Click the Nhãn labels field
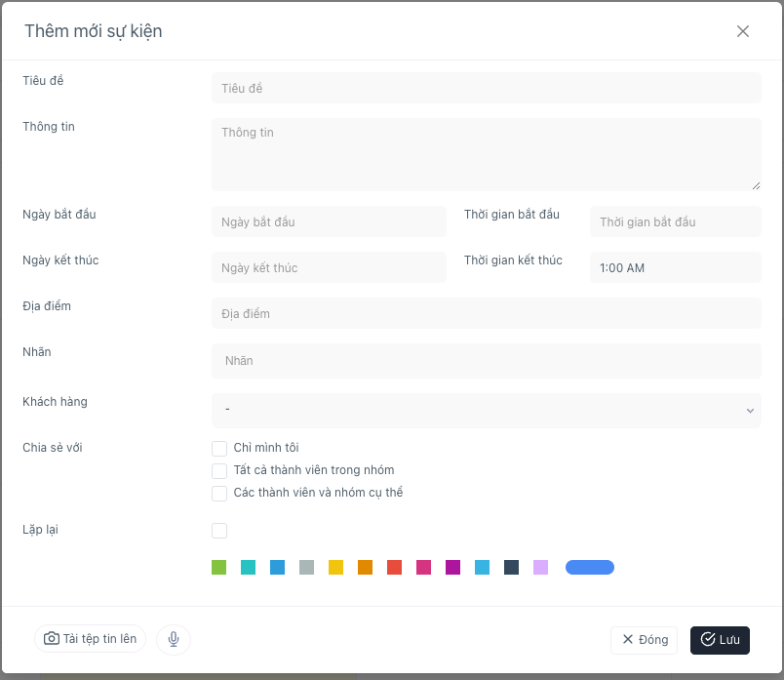 486,361
